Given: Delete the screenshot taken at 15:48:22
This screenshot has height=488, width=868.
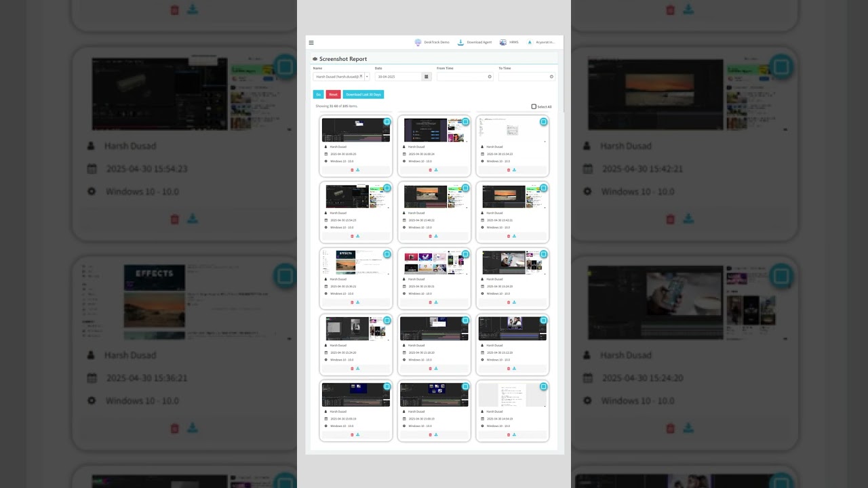Looking at the screenshot, I should click(x=430, y=237).
